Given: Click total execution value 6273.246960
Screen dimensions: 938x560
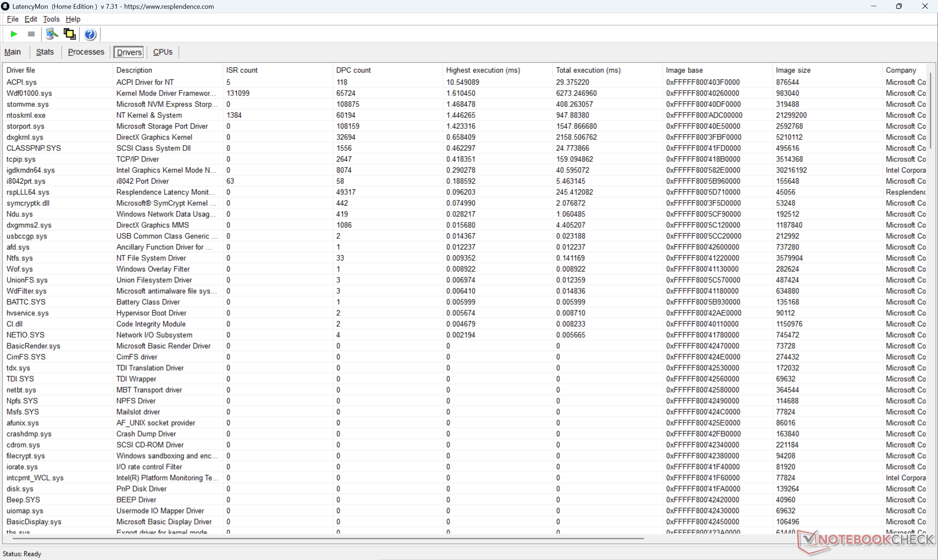Looking at the screenshot, I should [x=576, y=93].
